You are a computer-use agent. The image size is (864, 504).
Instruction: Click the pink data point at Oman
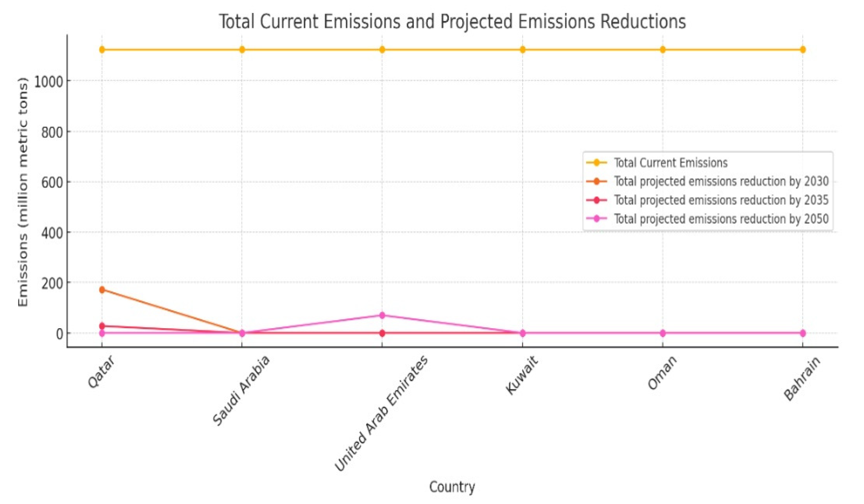click(663, 333)
